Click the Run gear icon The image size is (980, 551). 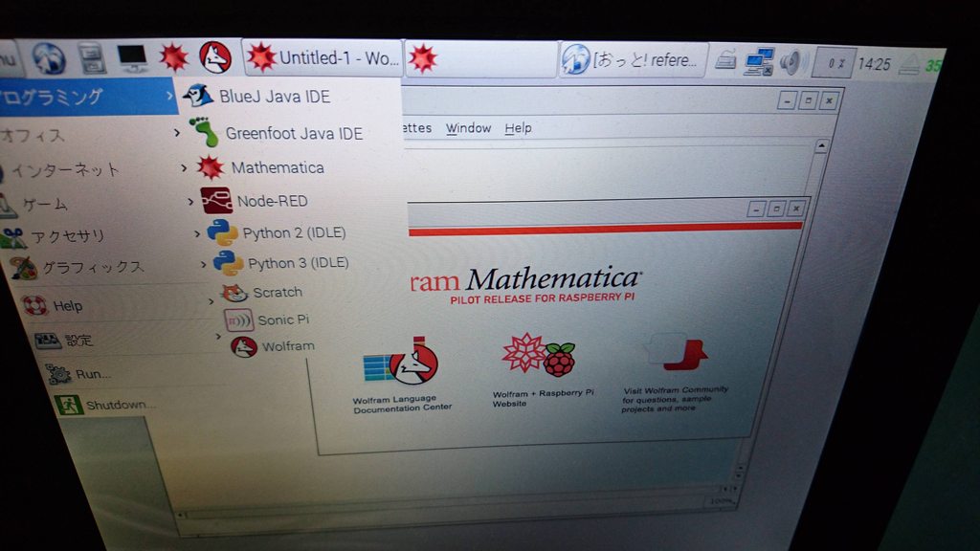pyautogui.click(x=58, y=374)
